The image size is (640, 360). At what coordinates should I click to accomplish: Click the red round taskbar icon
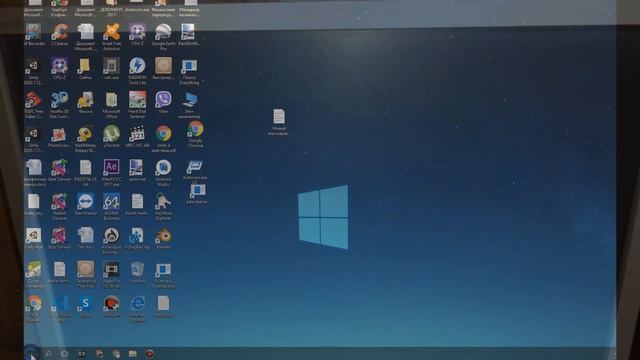point(150,353)
